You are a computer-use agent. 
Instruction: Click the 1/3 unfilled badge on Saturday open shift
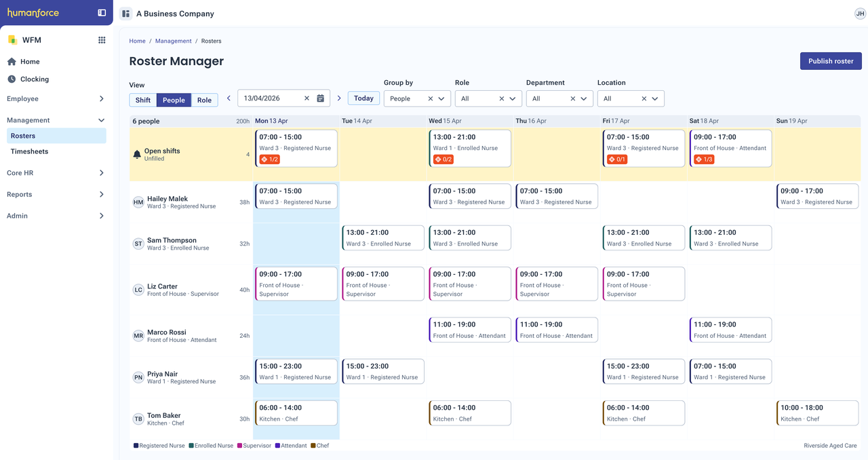(703, 159)
